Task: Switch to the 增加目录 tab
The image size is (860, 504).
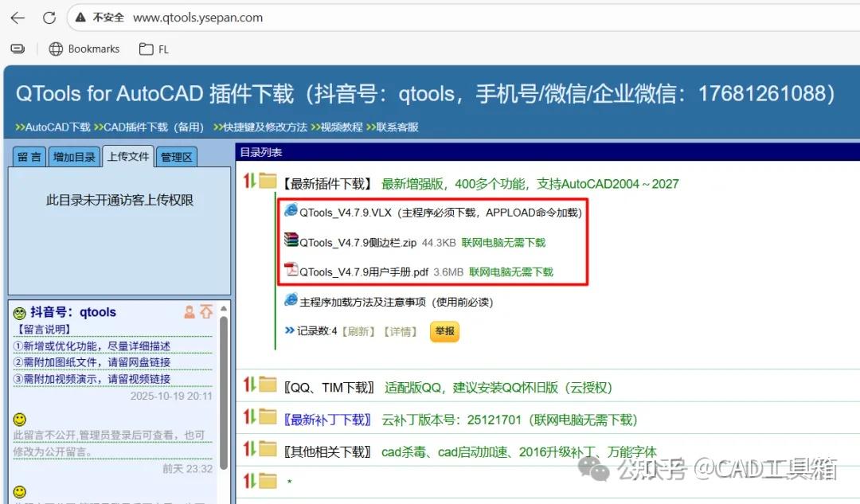Action: tap(74, 157)
